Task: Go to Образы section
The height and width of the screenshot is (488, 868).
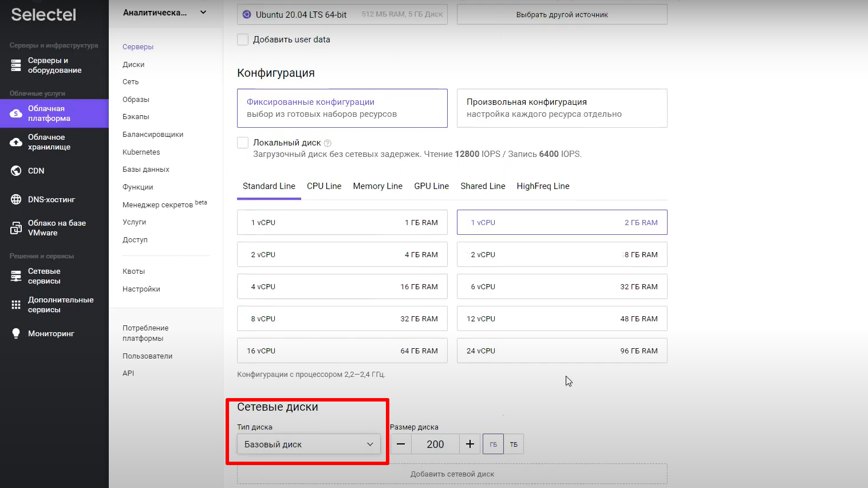Action: click(x=136, y=100)
